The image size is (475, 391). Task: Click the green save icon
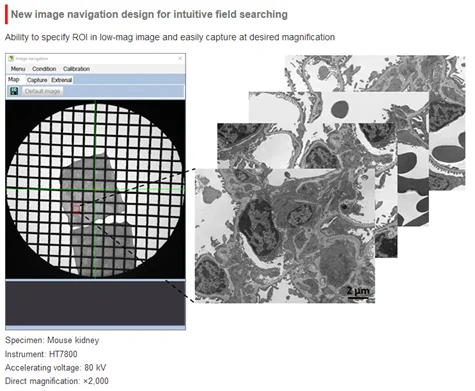pos(14,91)
